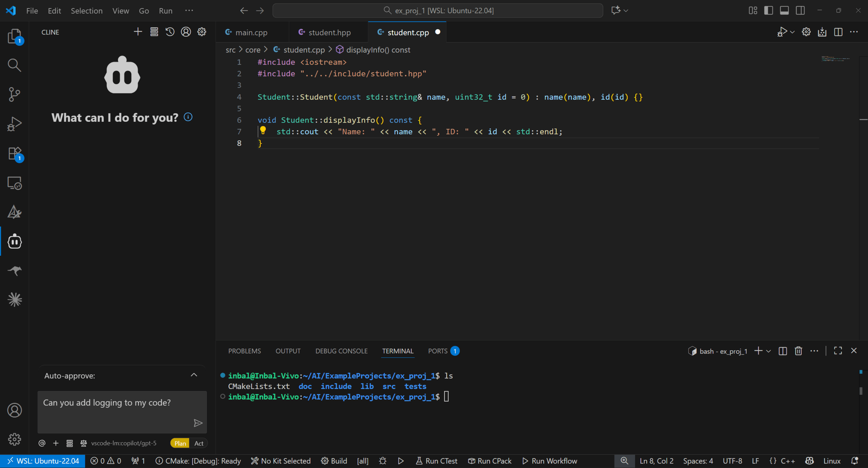
Task: Open Run and Debug view
Action: coord(14,124)
